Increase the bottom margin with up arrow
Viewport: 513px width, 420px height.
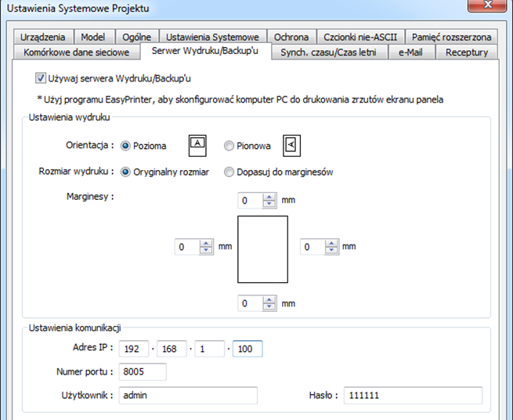click(x=269, y=300)
